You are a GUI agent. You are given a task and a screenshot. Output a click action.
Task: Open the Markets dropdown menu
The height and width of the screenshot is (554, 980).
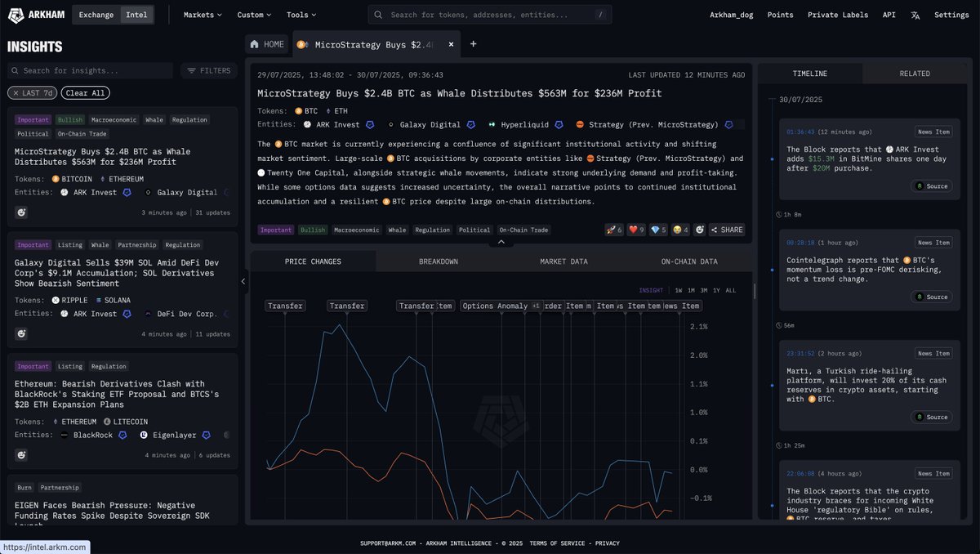203,15
